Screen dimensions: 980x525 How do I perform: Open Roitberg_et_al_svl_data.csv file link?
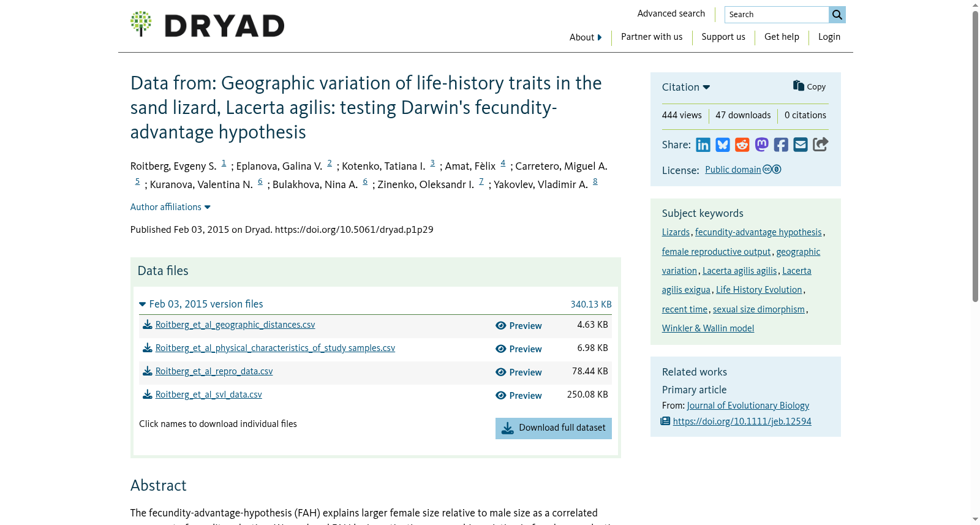[209, 395]
